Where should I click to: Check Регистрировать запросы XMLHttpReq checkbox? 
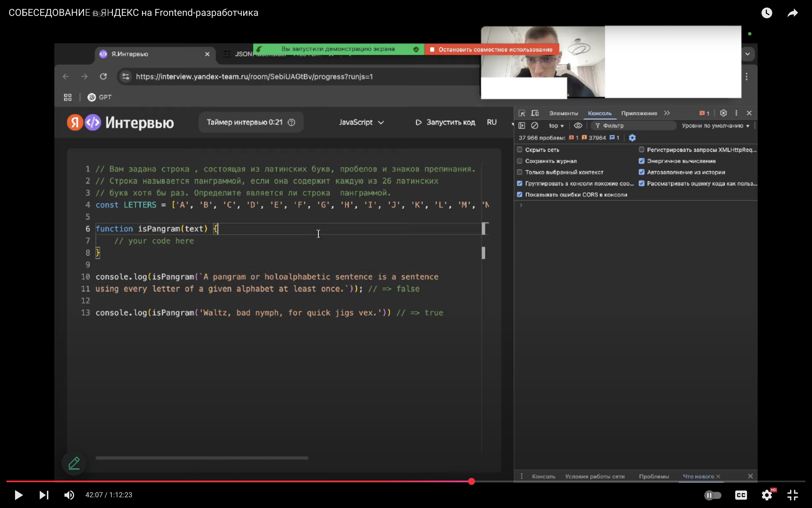point(641,149)
